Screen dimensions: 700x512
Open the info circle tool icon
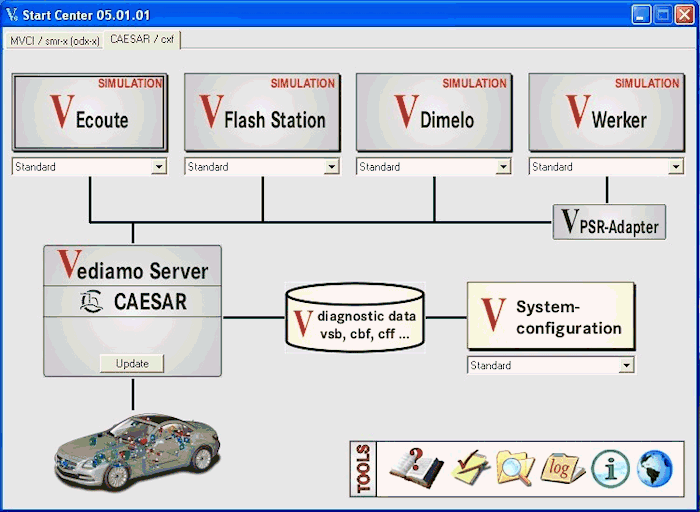(x=610, y=469)
